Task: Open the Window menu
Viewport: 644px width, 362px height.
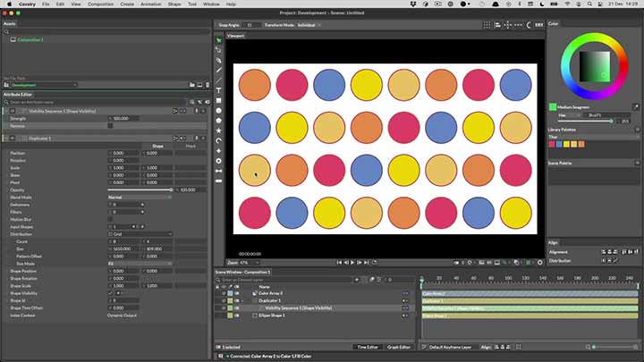Action: pos(211,4)
